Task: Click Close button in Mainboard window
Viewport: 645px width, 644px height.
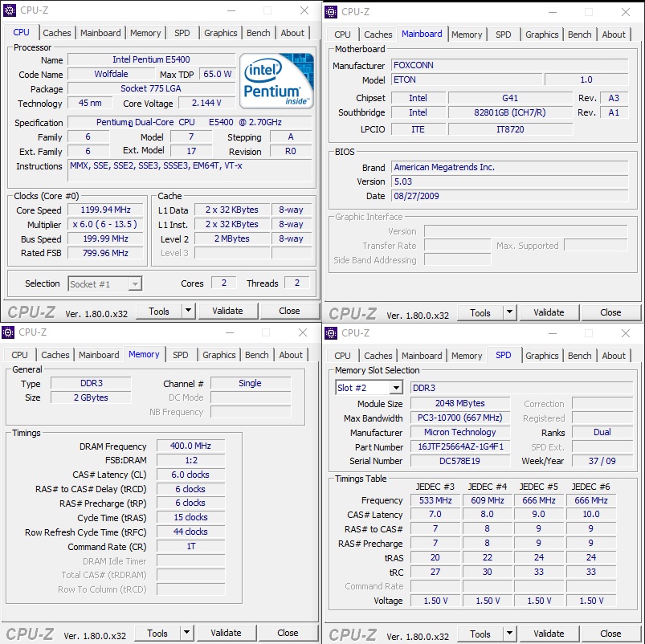Action: pos(610,312)
